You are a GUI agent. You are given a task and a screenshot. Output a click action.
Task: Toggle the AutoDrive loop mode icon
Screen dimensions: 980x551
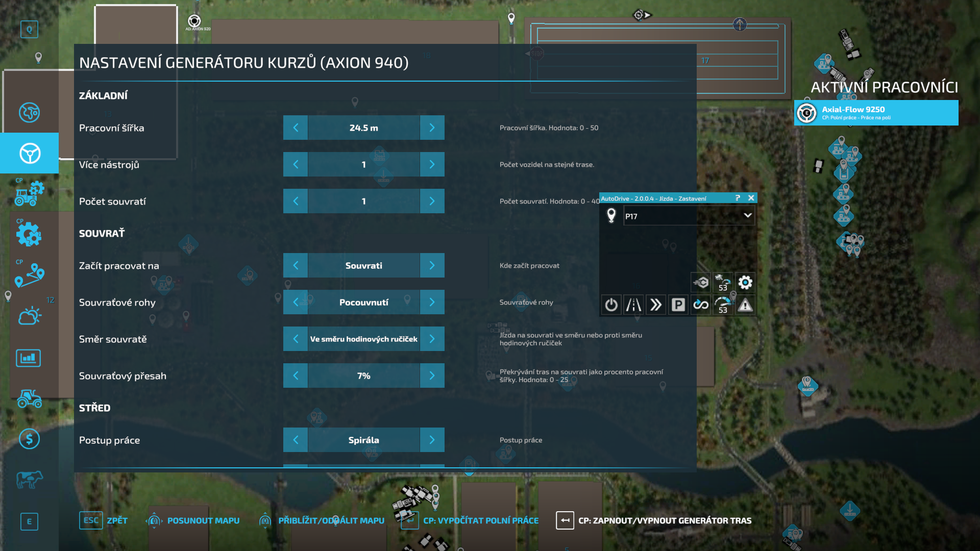coord(700,305)
